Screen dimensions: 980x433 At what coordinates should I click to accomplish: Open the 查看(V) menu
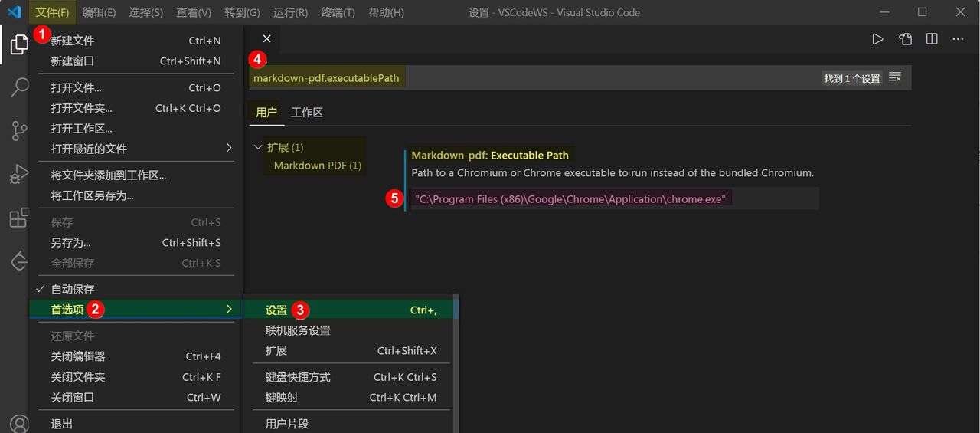point(193,12)
